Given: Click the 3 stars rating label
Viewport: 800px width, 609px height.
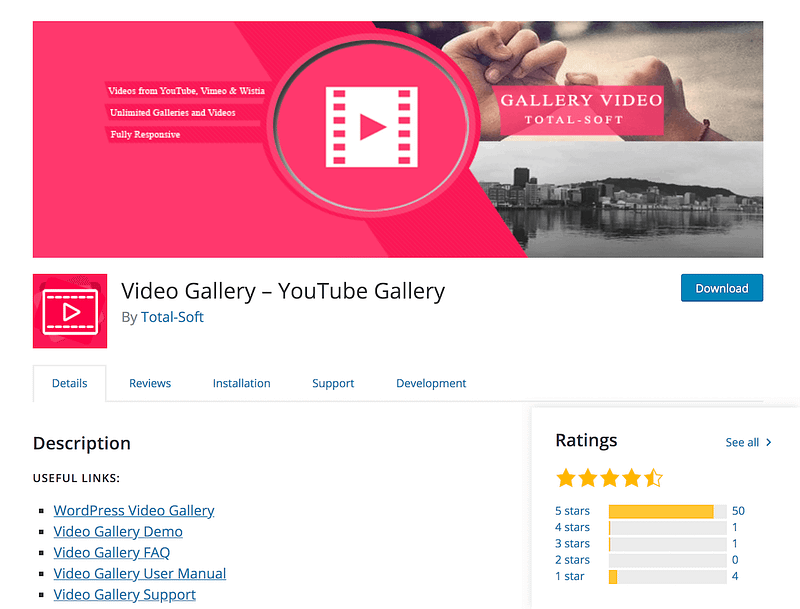Looking at the screenshot, I should tap(572, 544).
